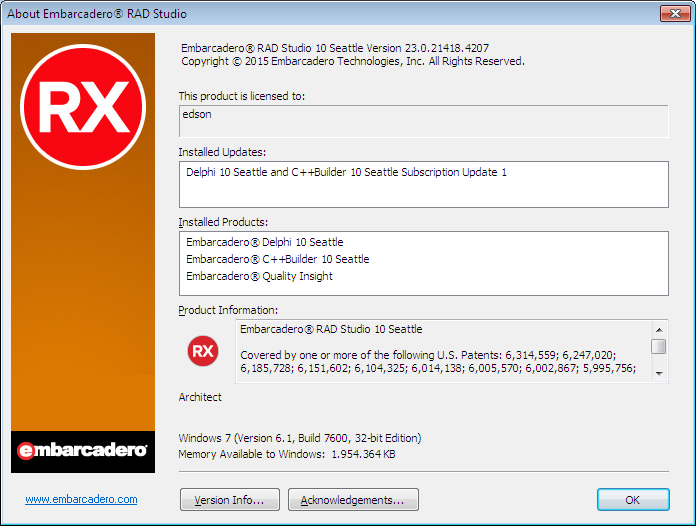Visit the www.embarcadero.com link
Screen dimensions: 699x526
81,499
